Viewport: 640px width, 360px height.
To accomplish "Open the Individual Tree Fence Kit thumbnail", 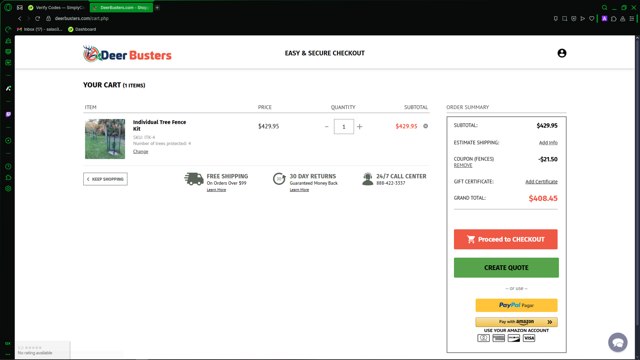I will 105,139.
